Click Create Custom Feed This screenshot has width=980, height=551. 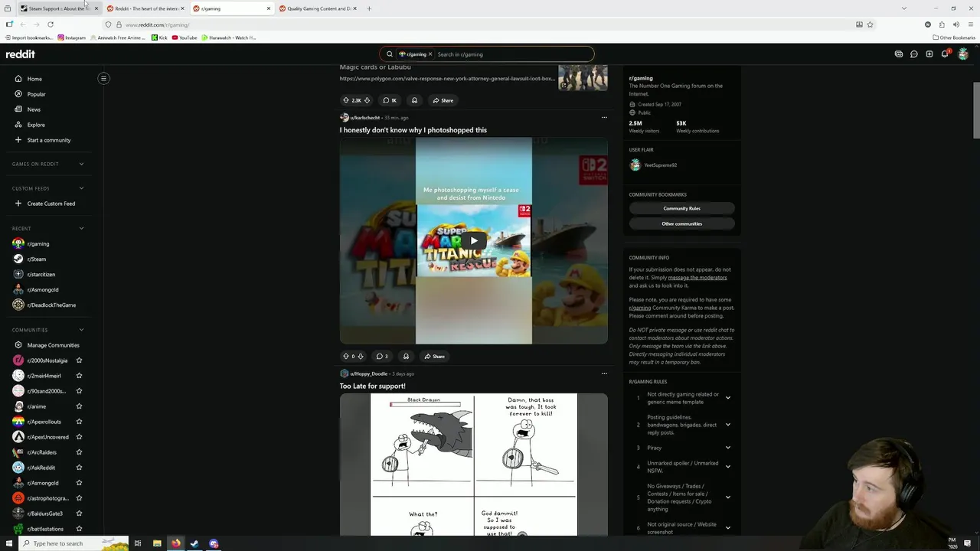click(x=51, y=204)
